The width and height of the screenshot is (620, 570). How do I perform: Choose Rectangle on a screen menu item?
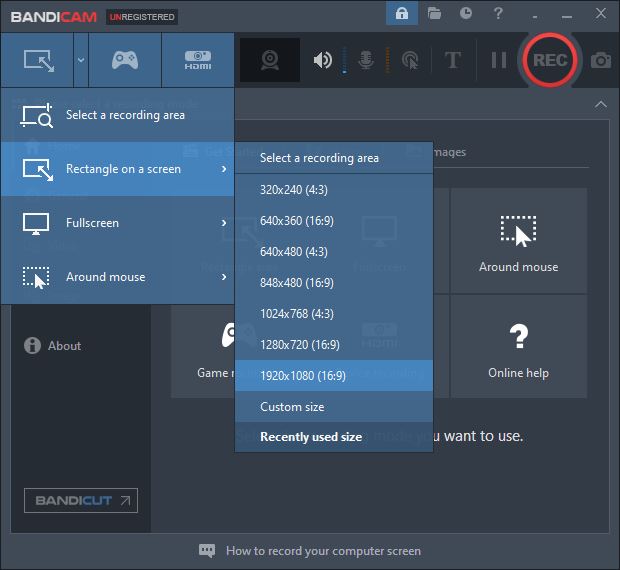118,169
